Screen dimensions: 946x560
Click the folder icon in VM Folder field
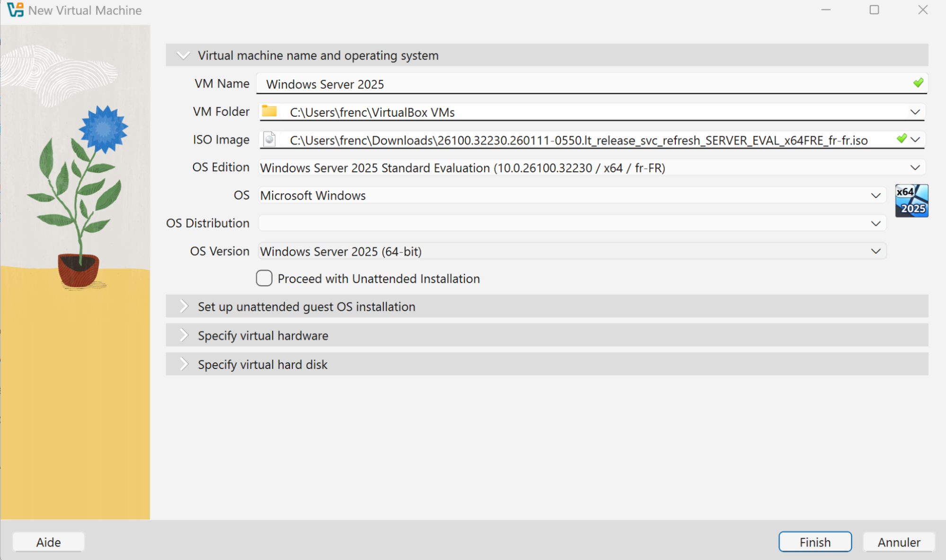[269, 111]
